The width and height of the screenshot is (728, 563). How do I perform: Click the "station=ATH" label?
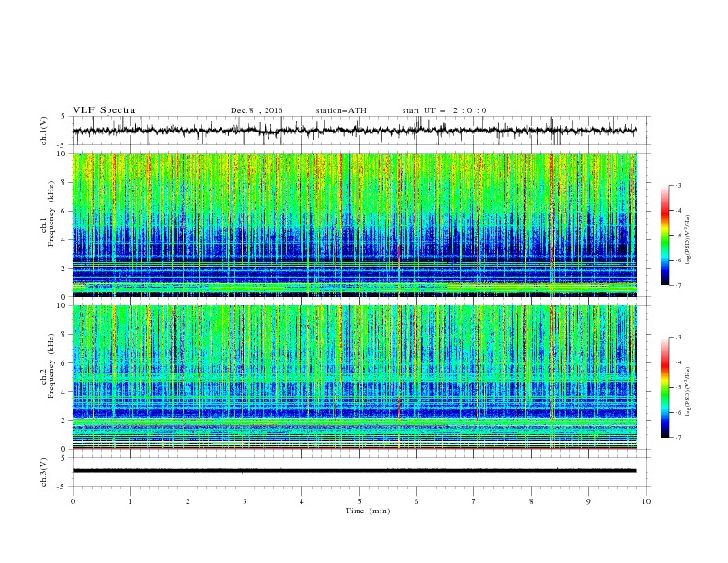[x=341, y=110]
